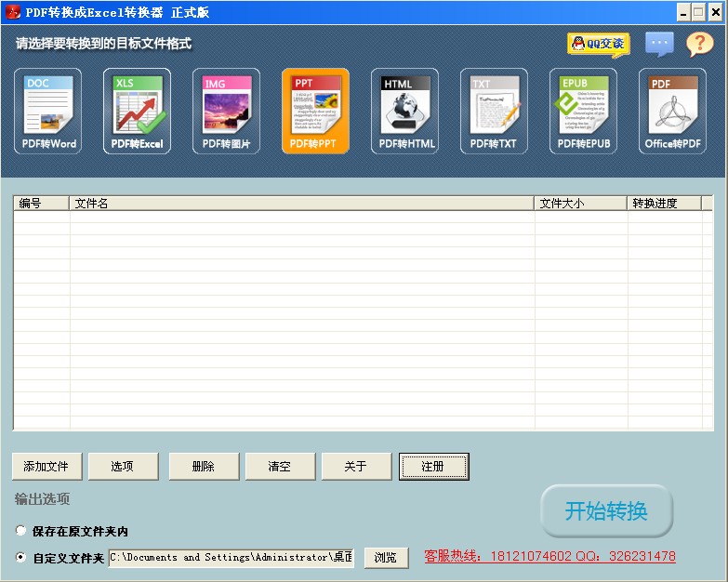Sort by the 文件大小 column header
Screen dimensions: 728x582
[x=580, y=204]
